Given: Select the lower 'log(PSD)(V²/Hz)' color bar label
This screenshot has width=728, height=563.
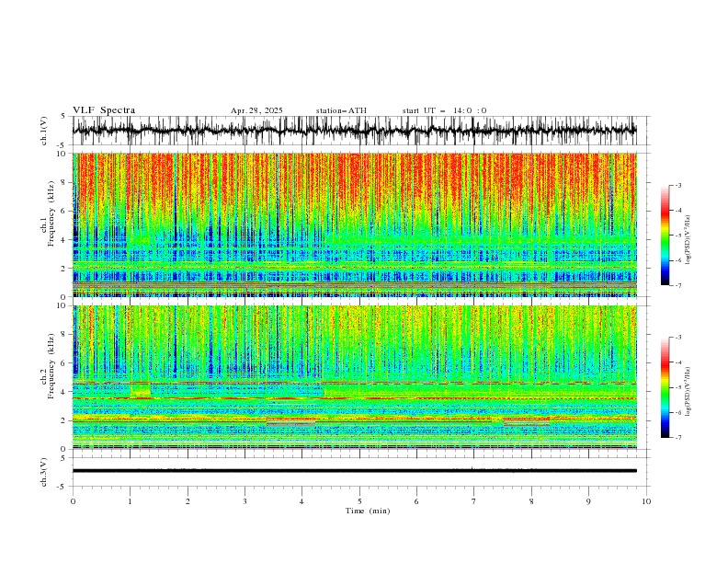Looking at the screenshot, I should pos(688,392).
